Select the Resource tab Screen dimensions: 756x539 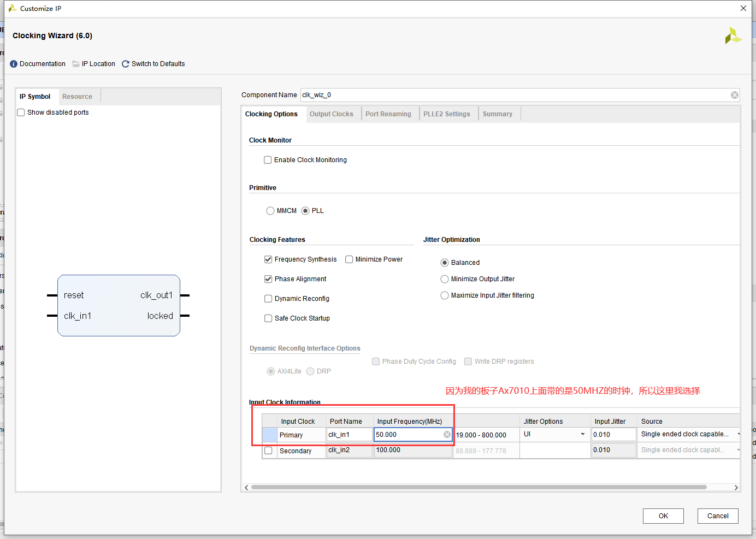point(77,97)
